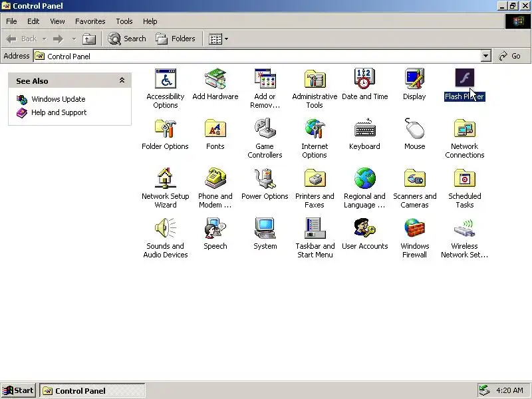Select the Windows Firewall icon

(x=414, y=228)
